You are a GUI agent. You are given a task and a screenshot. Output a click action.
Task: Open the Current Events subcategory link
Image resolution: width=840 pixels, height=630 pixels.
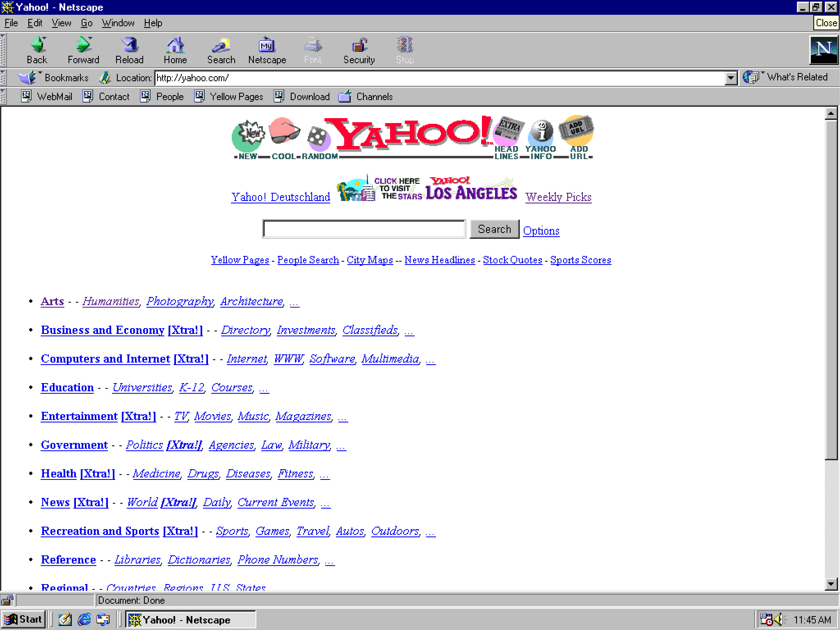click(x=276, y=503)
